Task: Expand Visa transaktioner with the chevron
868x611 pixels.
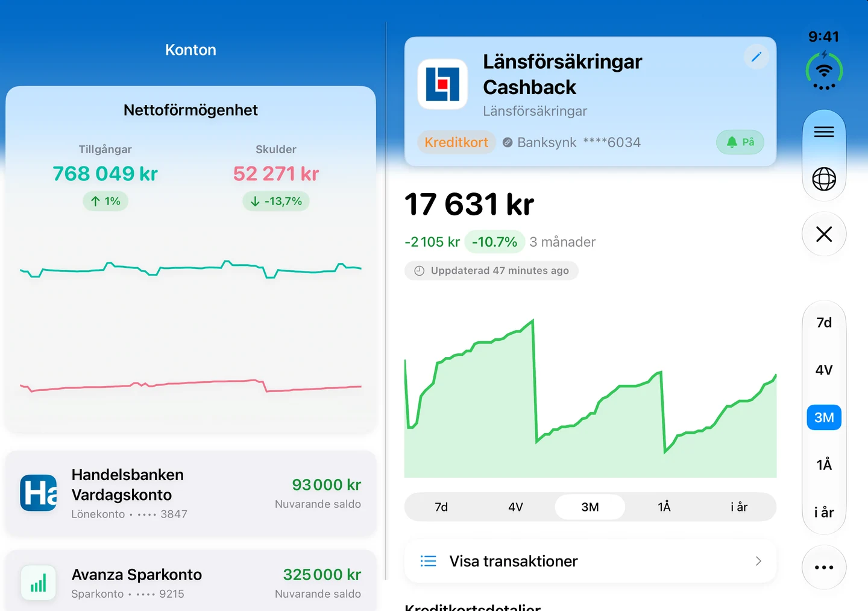Action: (x=758, y=561)
